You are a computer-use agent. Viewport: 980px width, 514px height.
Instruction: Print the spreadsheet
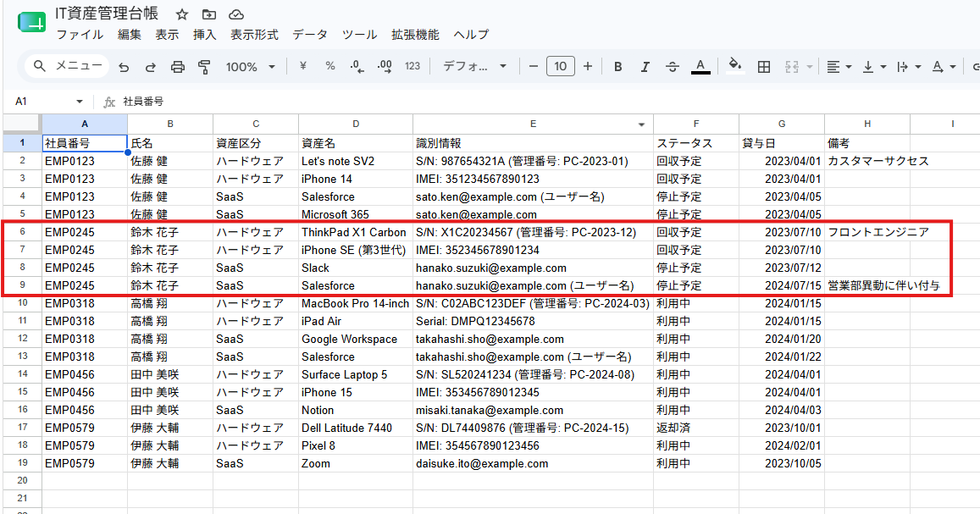(x=178, y=67)
